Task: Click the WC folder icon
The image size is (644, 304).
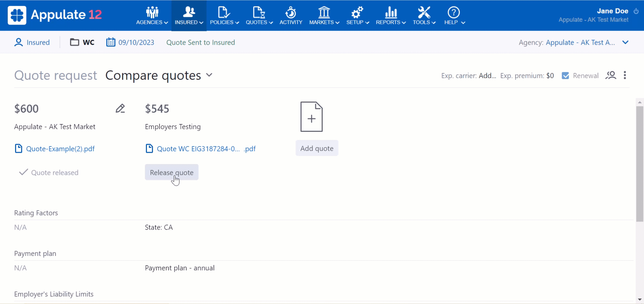Action: (x=74, y=42)
